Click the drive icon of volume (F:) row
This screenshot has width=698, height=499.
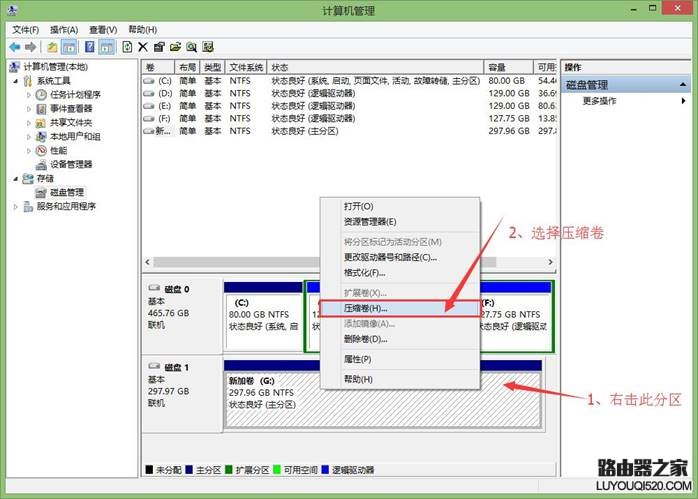[x=149, y=118]
